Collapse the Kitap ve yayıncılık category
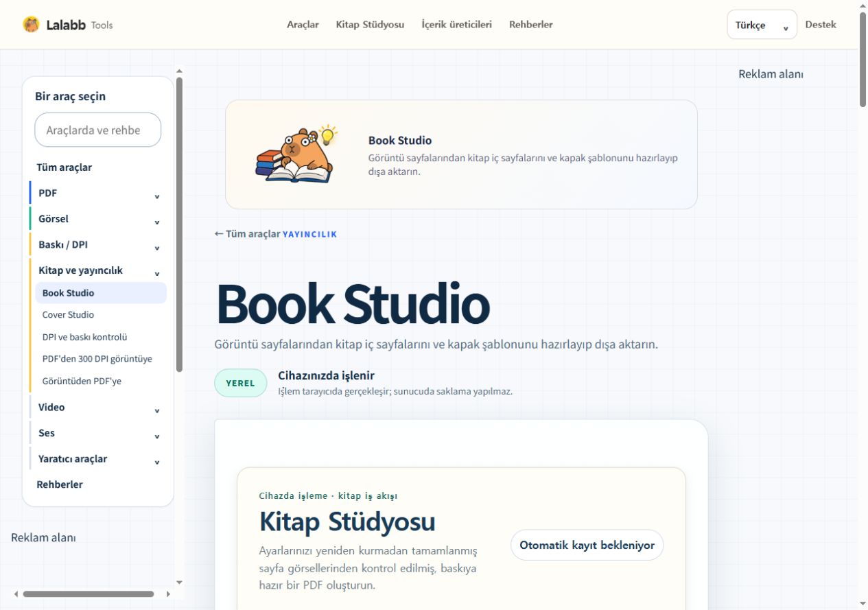This screenshot has height=610, width=868. [x=98, y=270]
